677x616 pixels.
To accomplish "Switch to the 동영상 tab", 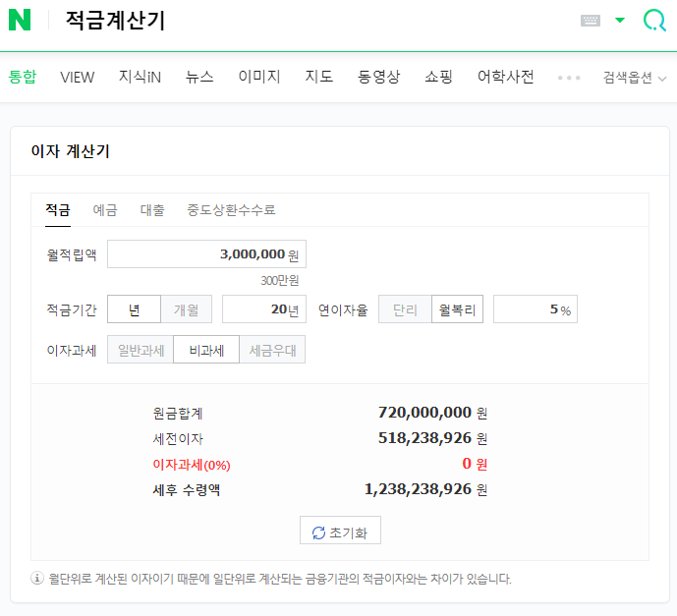I will click(x=379, y=77).
